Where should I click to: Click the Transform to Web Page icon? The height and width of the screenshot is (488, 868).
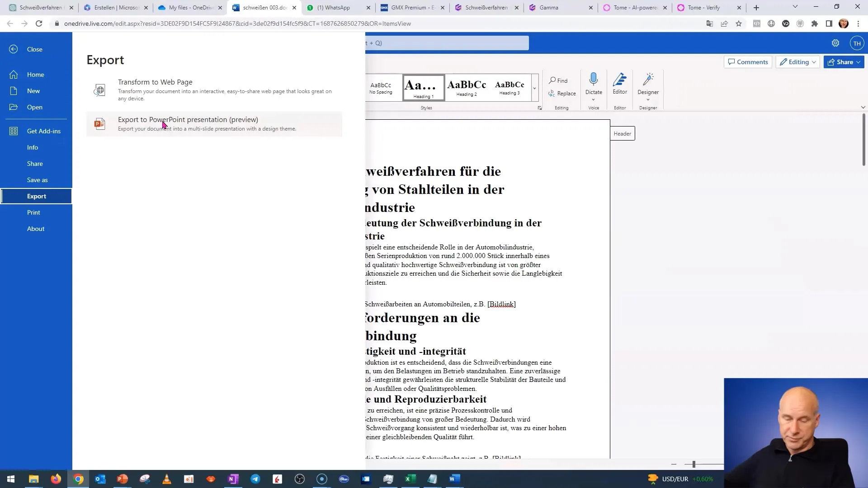click(99, 89)
